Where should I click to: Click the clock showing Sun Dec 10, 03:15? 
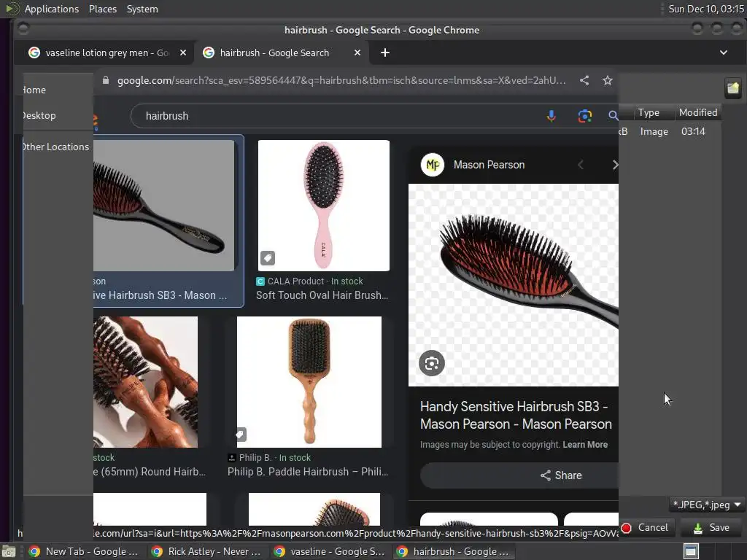pyautogui.click(x=705, y=9)
